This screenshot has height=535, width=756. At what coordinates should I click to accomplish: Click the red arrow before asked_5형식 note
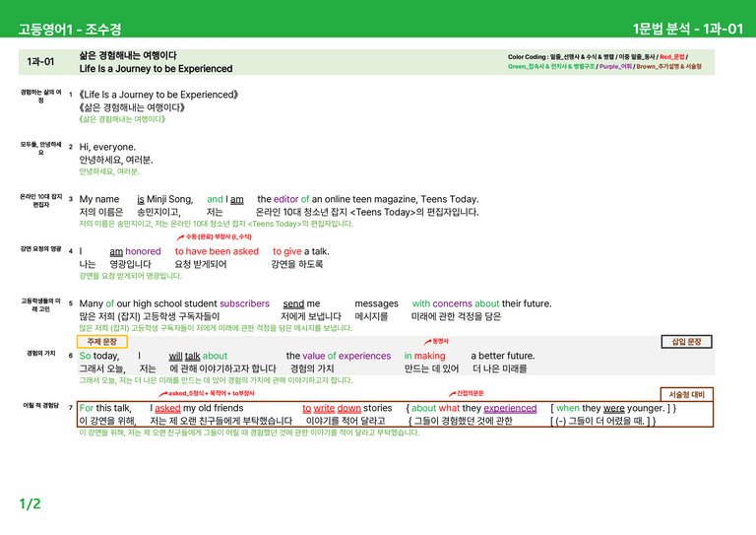click(x=163, y=394)
